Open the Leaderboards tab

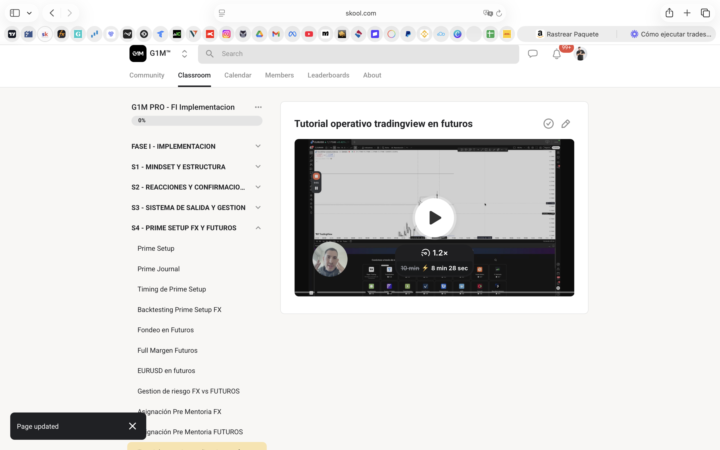(328, 75)
